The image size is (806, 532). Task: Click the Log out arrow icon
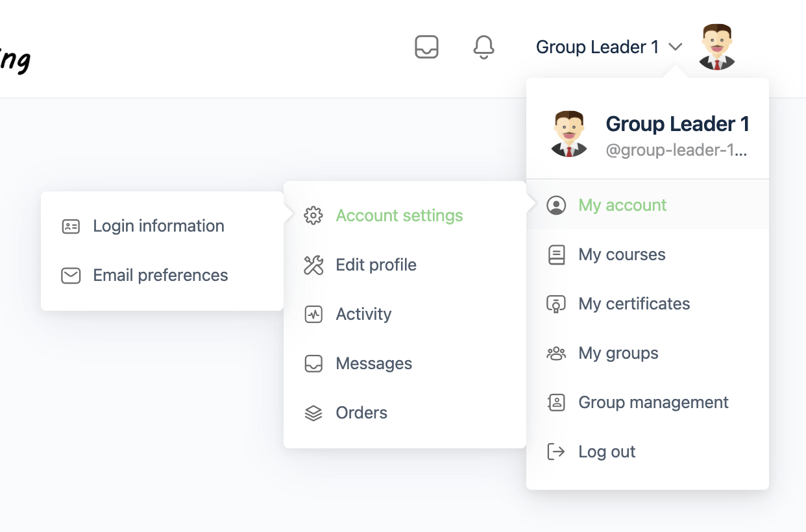(x=556, y=452)
